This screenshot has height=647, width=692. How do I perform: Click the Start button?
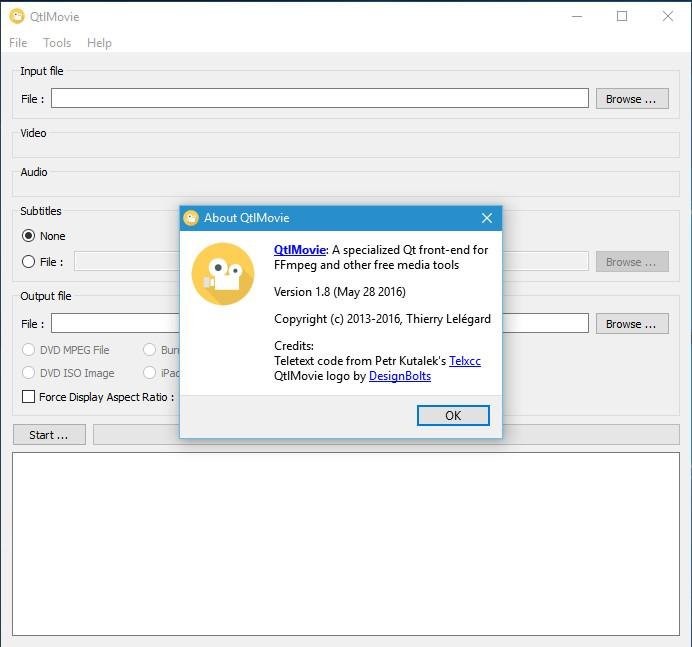[x=49, y=435]
